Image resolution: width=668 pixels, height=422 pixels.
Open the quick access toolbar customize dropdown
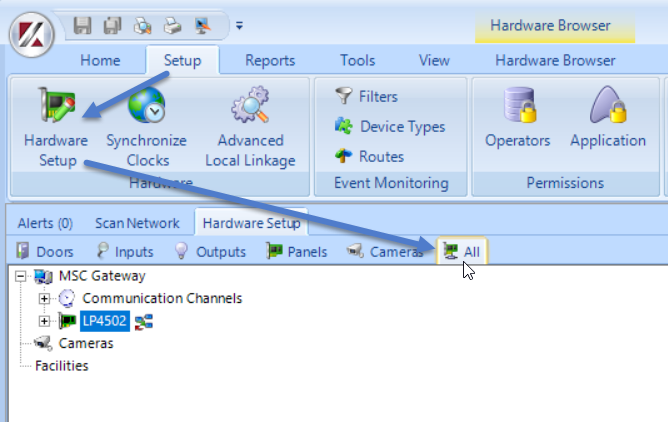click(239, 26)
